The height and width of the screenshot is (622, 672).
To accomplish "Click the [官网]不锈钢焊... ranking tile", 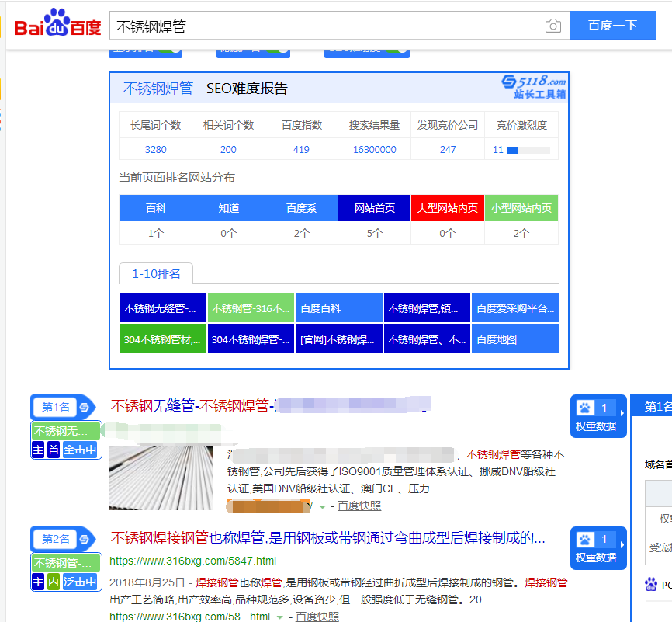I will [339, 339].
